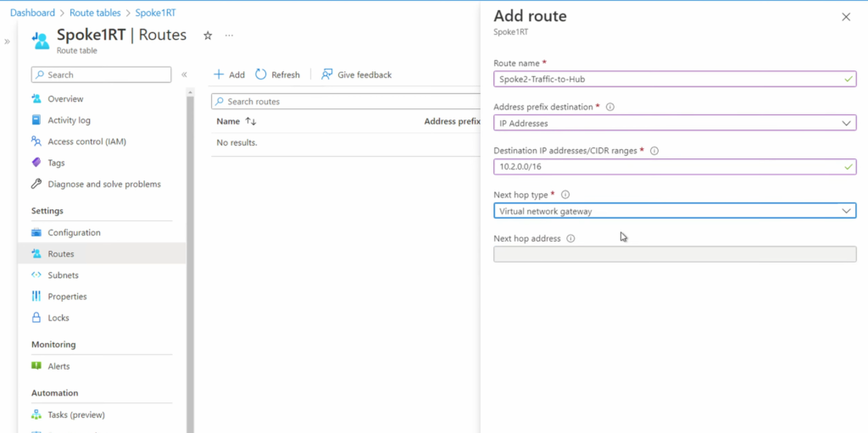
Task: Open the Overview menu item
Action: 65,98
